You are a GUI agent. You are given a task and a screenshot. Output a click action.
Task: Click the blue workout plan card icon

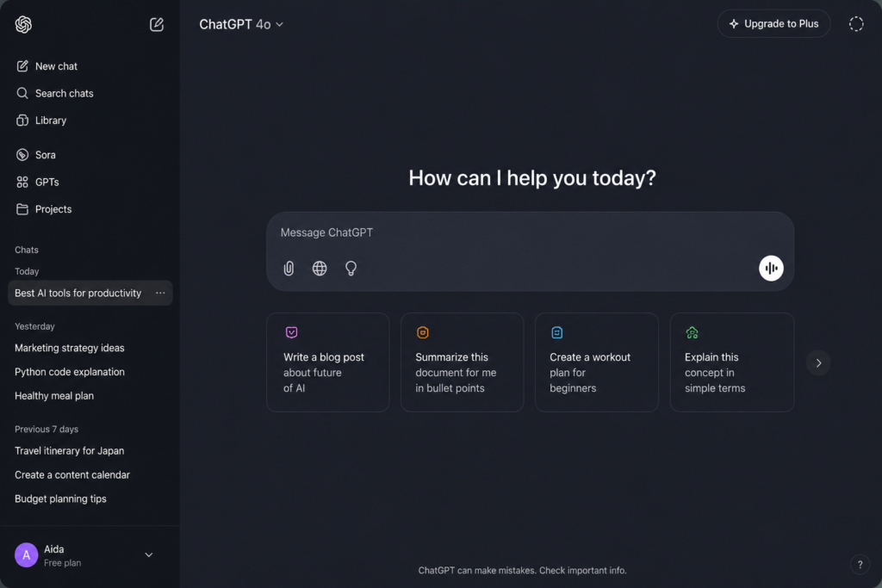(x=557, y=332)
